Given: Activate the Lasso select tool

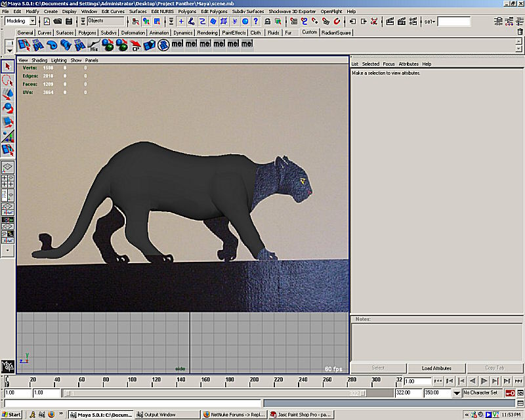Looking at the screenshot, I should coord(8,80).
